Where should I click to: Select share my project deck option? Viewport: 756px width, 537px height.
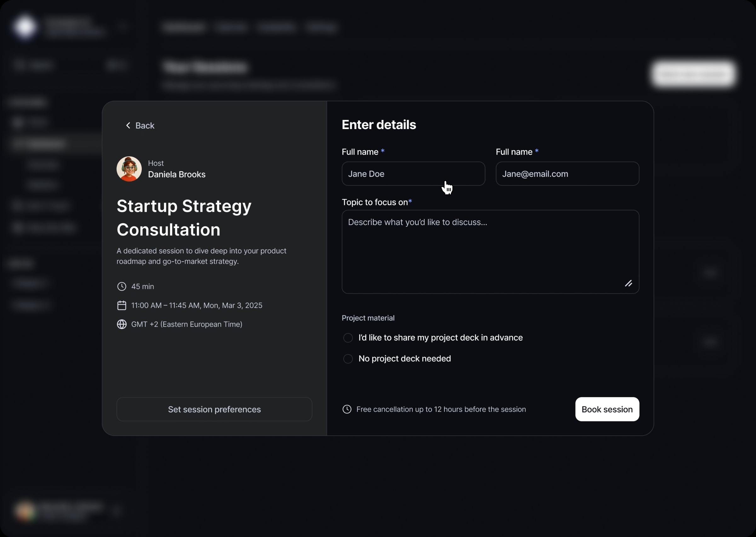pos(348,338)
